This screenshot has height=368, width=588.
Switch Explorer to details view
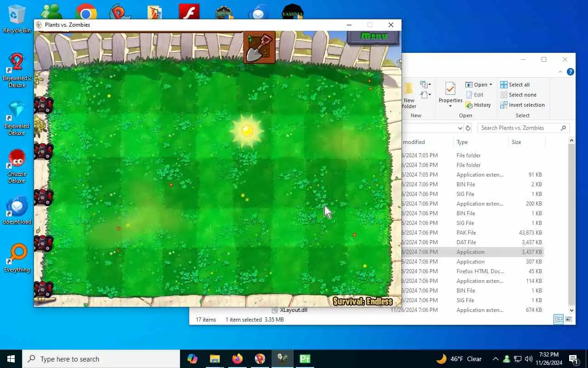(x=559, y=319)
